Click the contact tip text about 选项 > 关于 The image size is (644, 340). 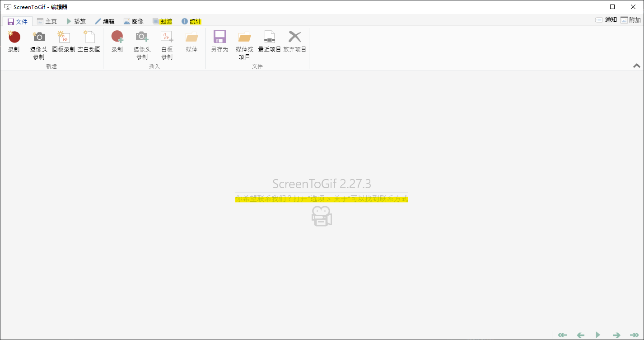pos(322,199)
